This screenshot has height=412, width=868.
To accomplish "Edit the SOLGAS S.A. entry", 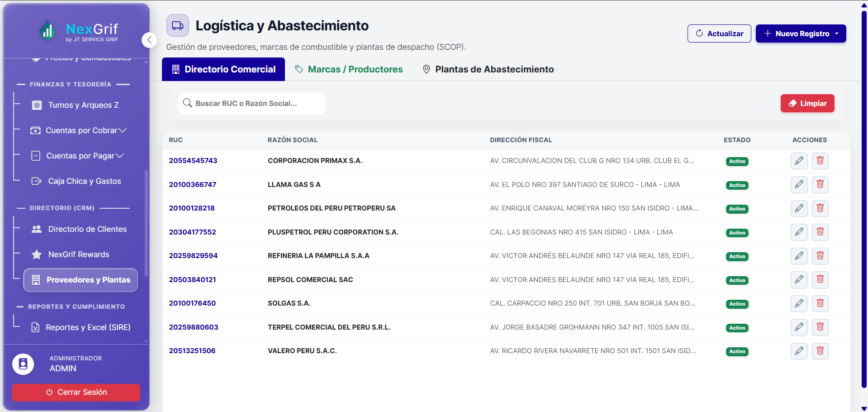I will pos(799,303).
